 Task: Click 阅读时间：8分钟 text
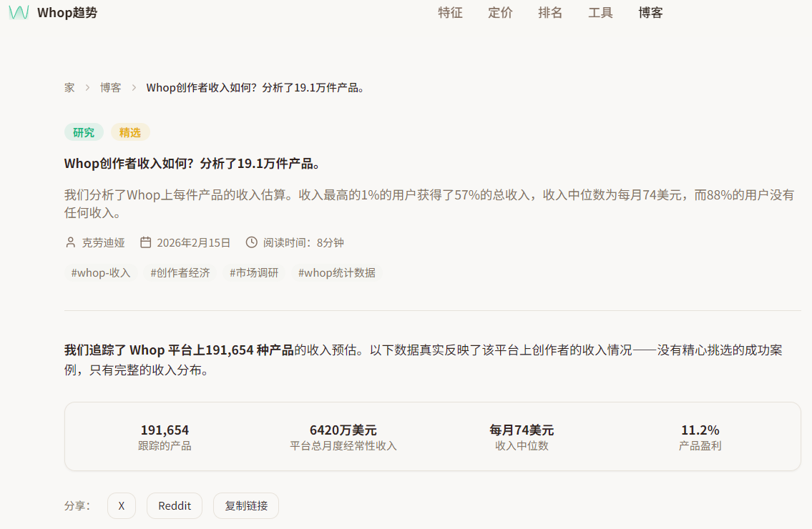303,243
